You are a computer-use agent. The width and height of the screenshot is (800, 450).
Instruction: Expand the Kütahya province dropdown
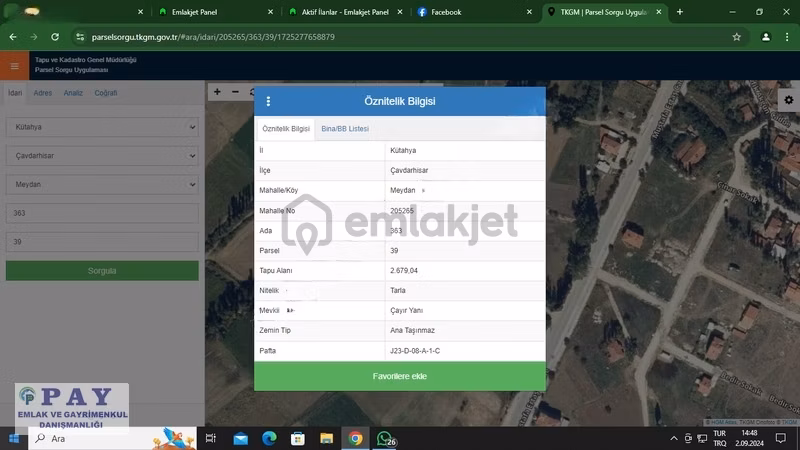click(102, 127)
